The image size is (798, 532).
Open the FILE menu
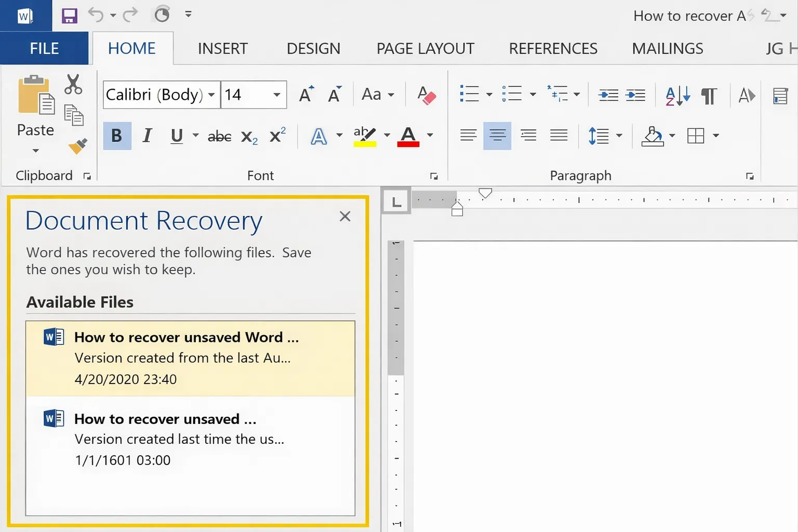point(44,48)
